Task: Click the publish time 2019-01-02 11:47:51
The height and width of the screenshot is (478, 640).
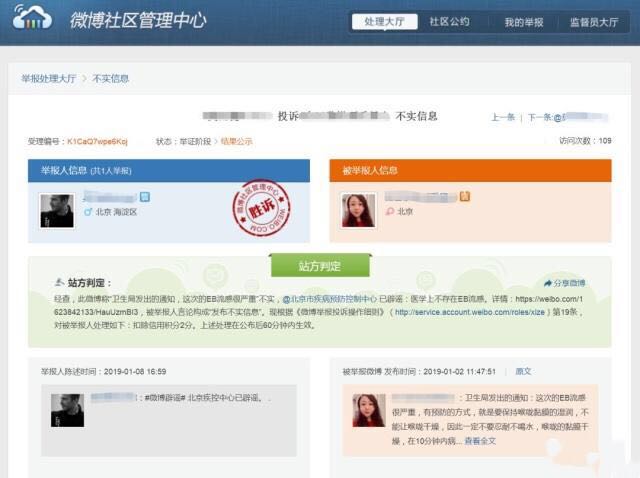Action: [x=459, y=371]
